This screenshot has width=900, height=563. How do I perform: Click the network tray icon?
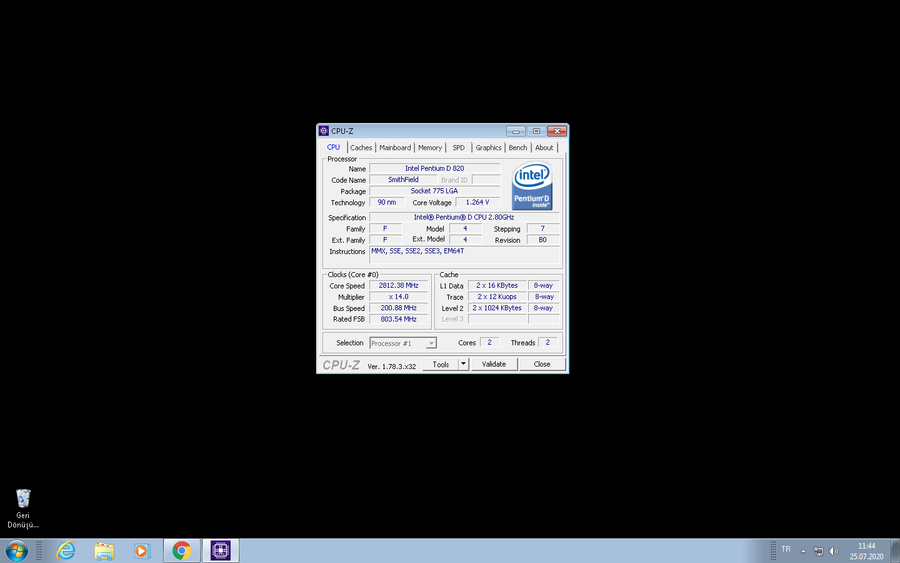[818, 552]
